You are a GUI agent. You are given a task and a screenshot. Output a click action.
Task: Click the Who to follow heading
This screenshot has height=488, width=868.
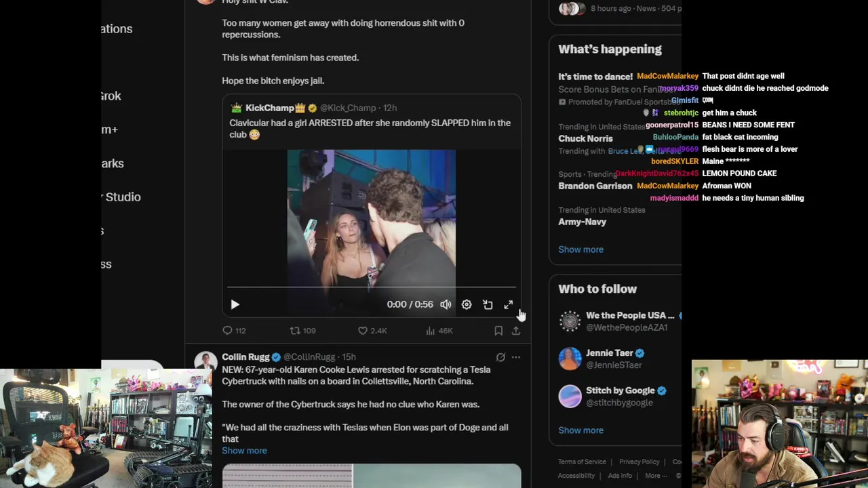click(597, 289)
